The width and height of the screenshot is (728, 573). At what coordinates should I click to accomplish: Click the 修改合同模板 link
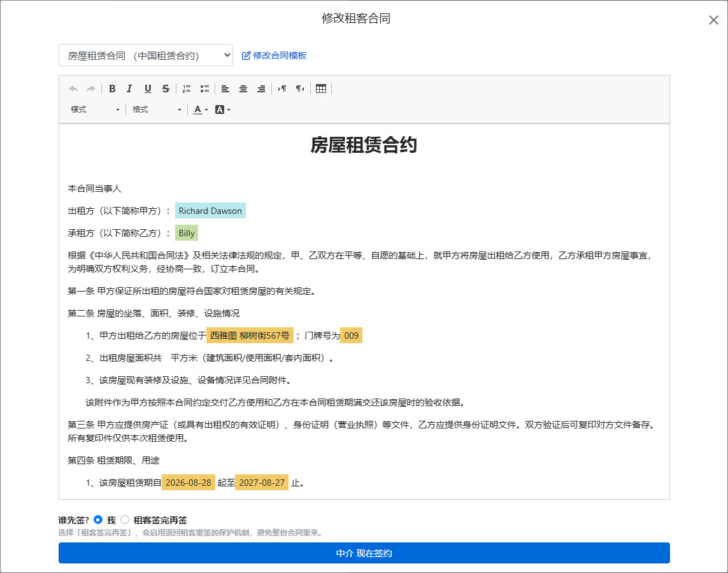pyautogui.click(x=275, y=55)
